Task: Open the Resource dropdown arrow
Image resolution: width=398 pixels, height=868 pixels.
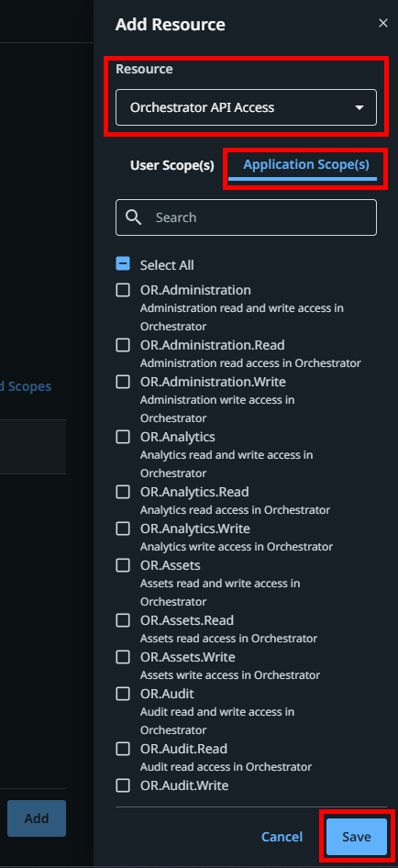Action: coord(359,107)
